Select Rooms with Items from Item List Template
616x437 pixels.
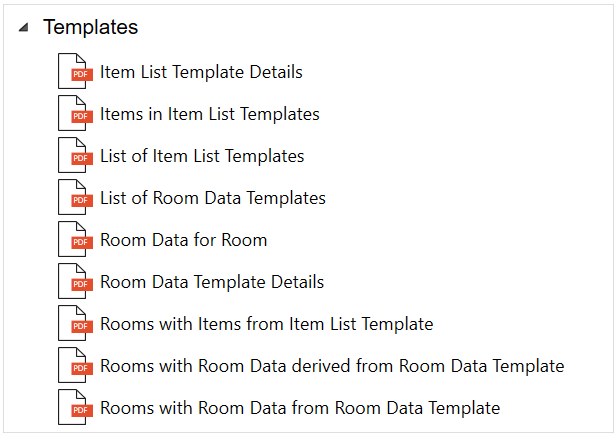point(266,324)
